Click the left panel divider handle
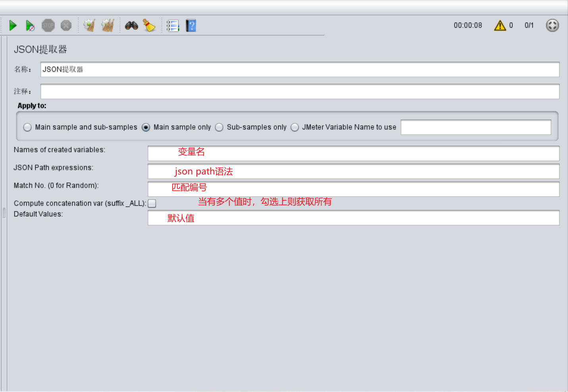 [4, 213]
